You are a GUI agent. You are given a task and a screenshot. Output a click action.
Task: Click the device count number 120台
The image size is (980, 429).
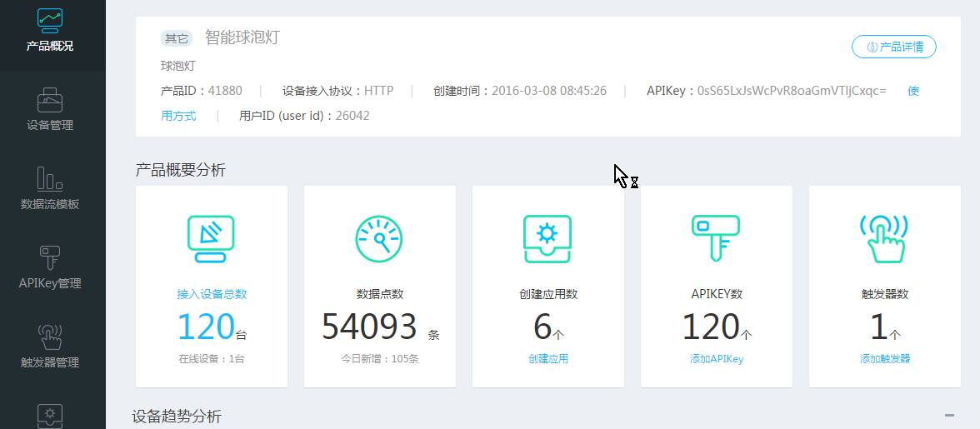(212, 327)
